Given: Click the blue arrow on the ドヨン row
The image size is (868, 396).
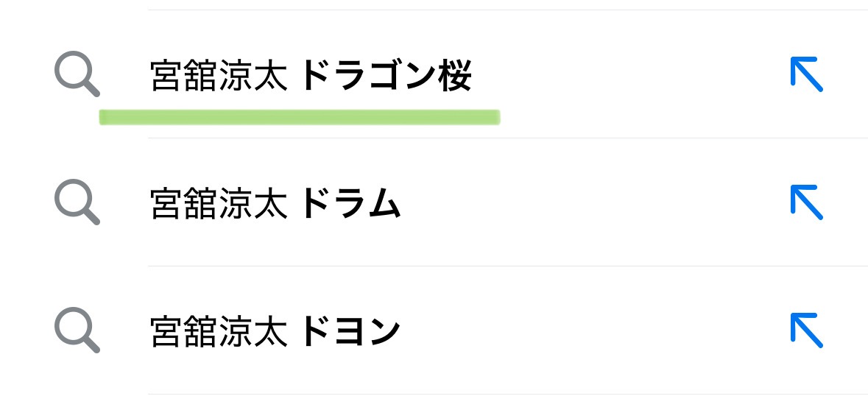Looking at the screenshot, I should [807, 330].
